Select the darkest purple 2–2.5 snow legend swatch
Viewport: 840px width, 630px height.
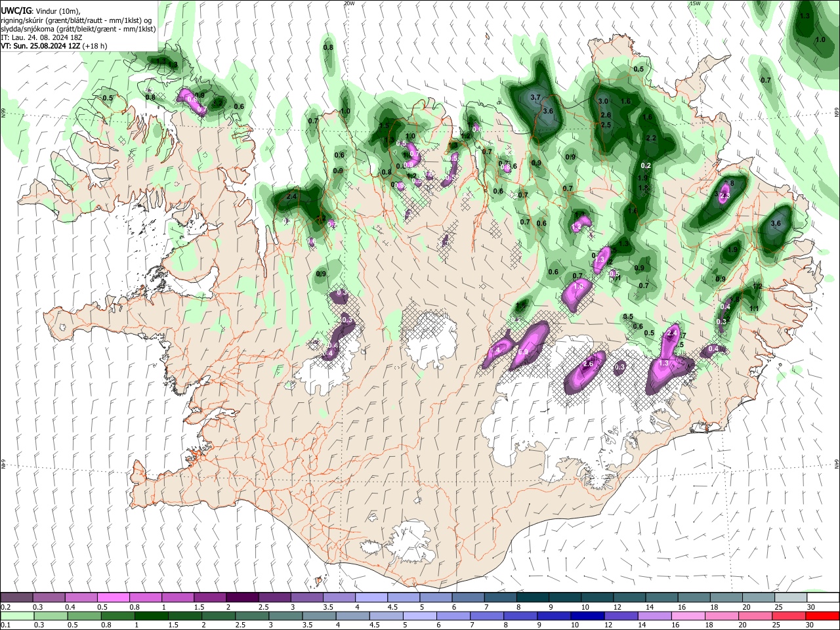(x=242, y=598)
